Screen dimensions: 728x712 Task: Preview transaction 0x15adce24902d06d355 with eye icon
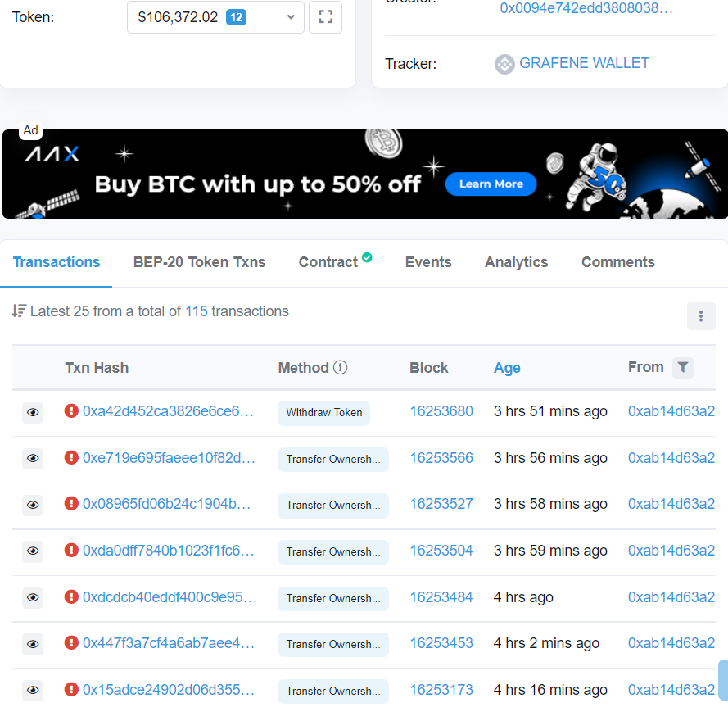click(33, 690)
